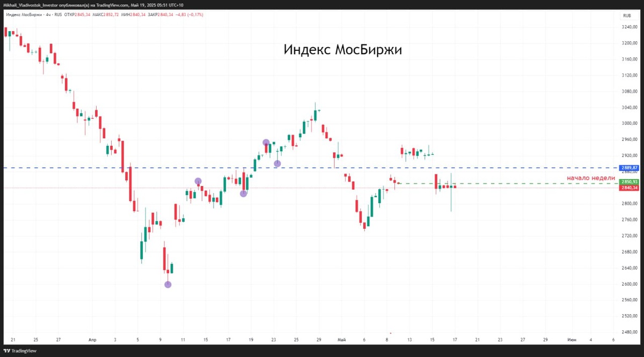The width and height of the screenshot is (644, 357).
Task: Click the 3000,00 price axis label
Action: click(628, 123)
